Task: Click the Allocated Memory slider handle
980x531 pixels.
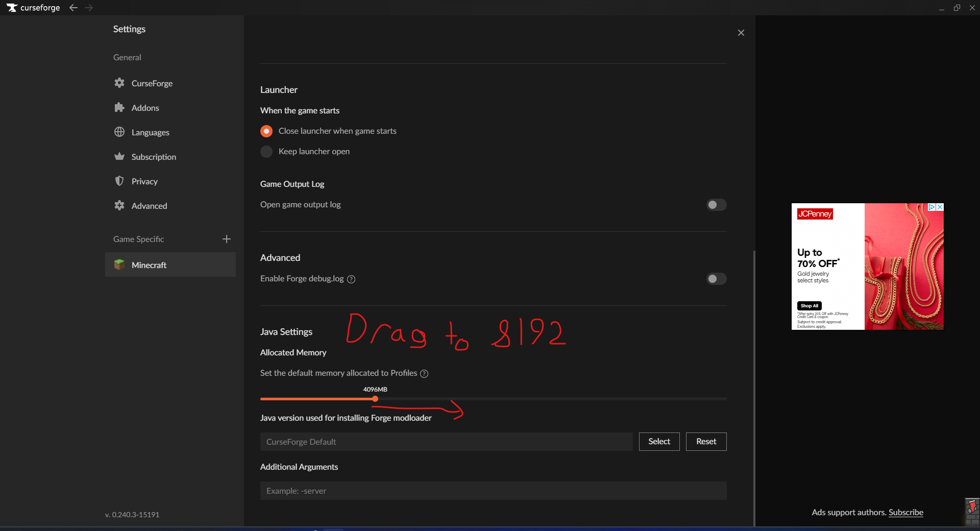Action: click(x=375, y=399)
